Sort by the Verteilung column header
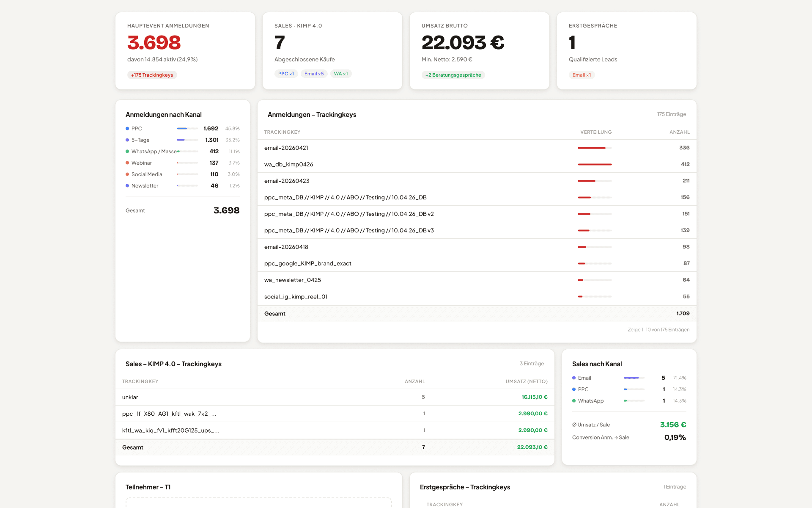This screenshot has width=812, height=508. tap(595, 132)
